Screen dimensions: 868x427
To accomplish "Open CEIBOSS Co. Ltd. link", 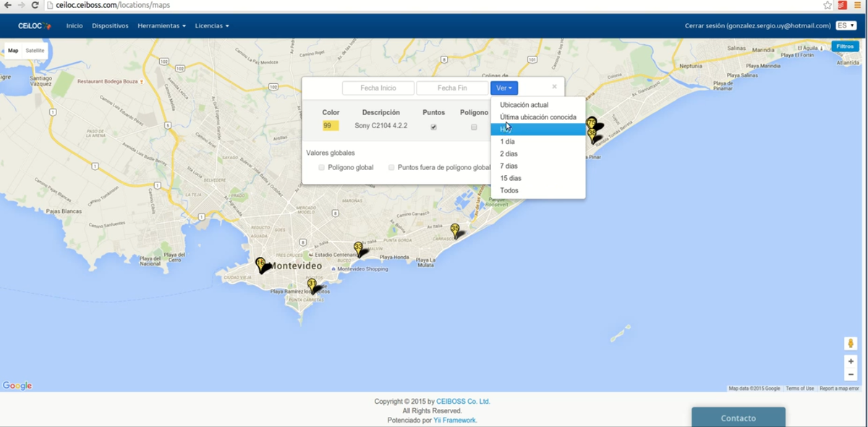I will [463, 401].
